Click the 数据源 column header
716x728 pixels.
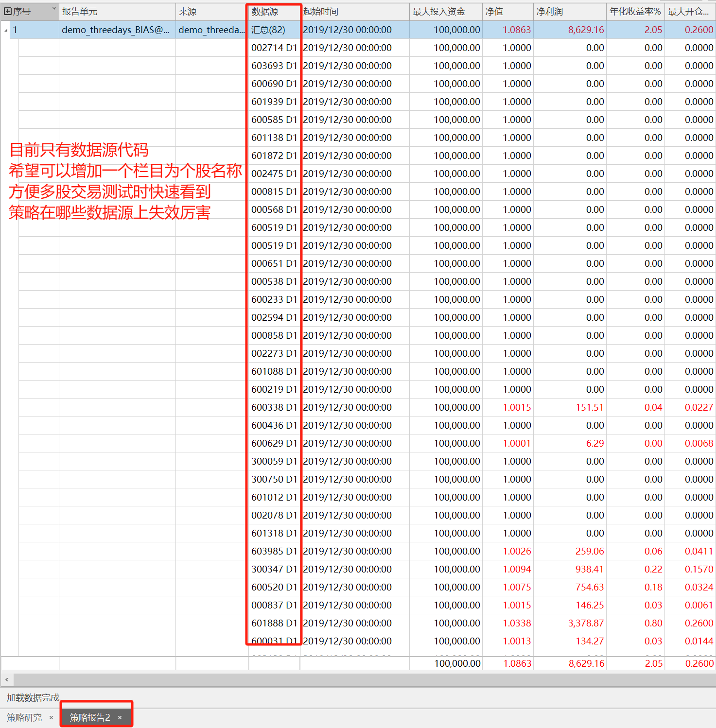click(274, 12)
